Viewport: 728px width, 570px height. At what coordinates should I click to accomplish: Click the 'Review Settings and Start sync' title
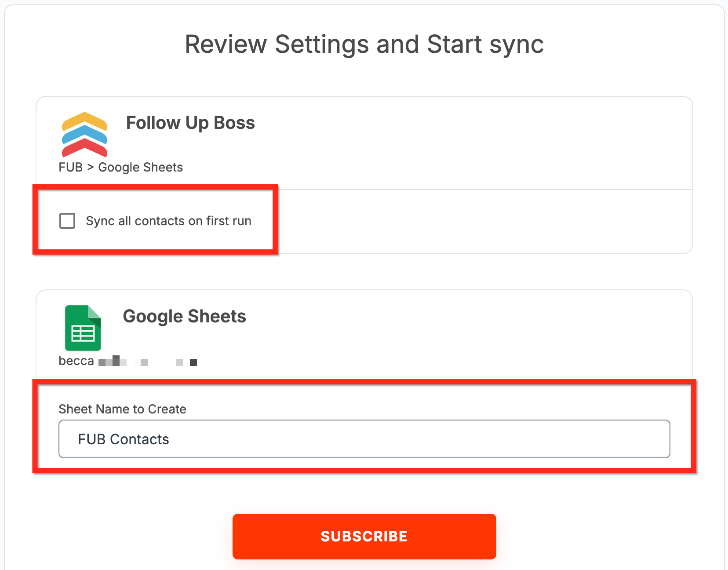(364, 44)
